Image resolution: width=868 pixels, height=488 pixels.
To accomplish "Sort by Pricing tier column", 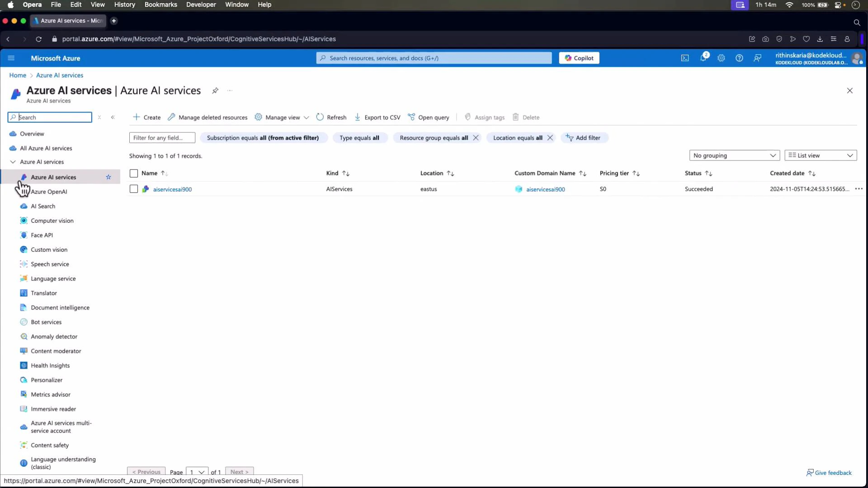I will (x=620, y=174).
